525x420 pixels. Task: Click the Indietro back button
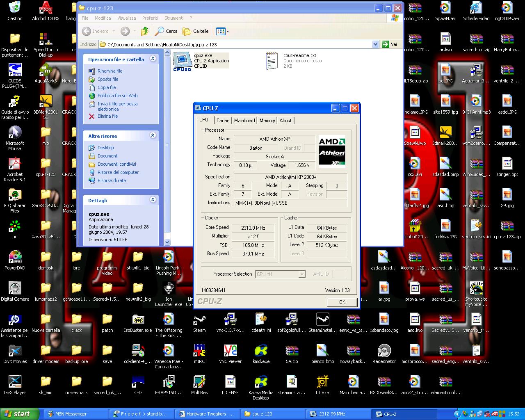96,31
